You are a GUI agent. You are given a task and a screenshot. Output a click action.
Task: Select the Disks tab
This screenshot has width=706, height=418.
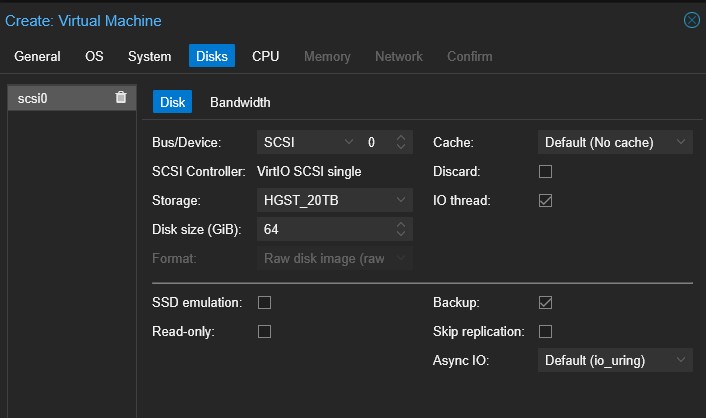point(212,56)
